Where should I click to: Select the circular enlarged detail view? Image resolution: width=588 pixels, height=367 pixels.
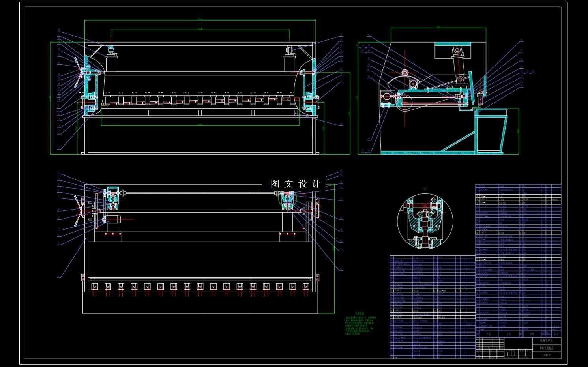coord(425,221)
